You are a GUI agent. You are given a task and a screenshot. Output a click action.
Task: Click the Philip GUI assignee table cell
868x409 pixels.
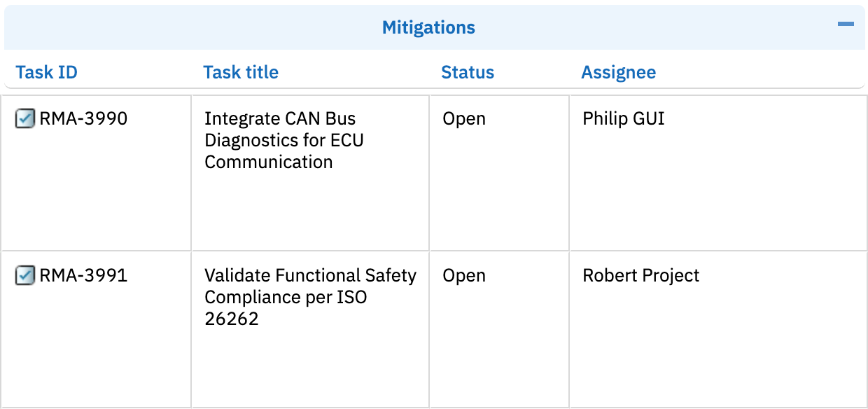[x=719, y=173]
